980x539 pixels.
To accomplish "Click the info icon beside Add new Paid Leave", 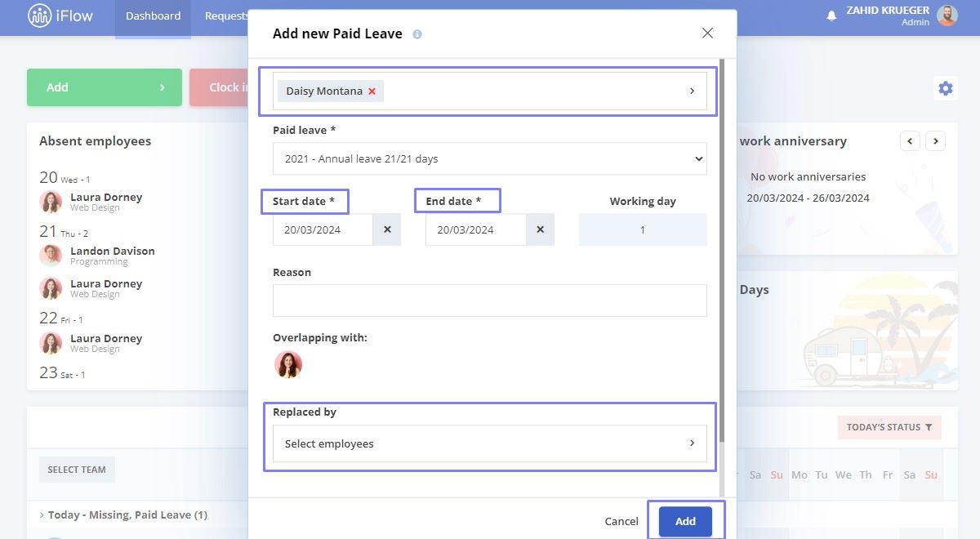I will [417, 34].
